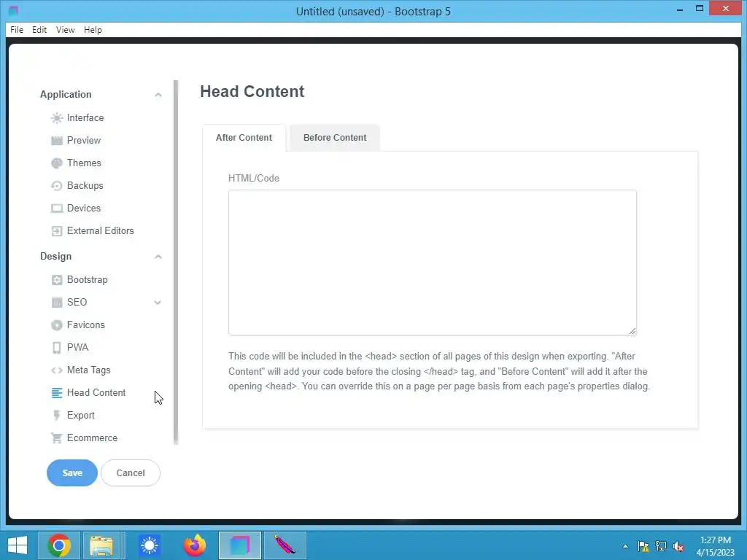Screen dimensions: 747x560
Task: Click the textarea resize handle
Action: pos(632,331)
